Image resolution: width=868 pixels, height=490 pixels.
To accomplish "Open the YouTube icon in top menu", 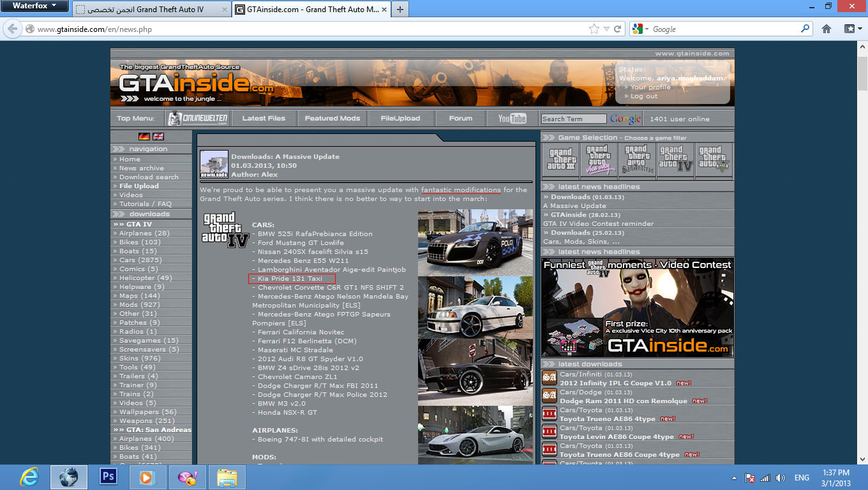I will point(512,119).
